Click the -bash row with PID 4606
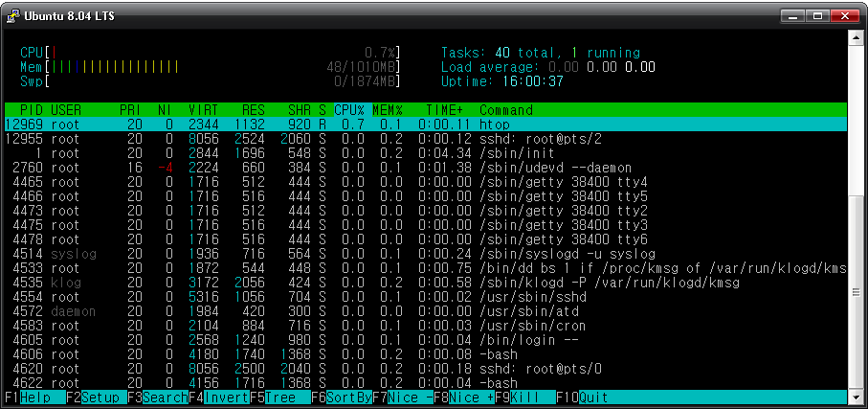 click(426, 354)
